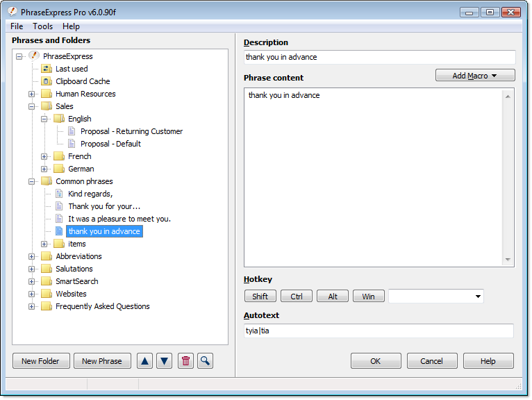
Task: Click the Thank you for your document icon
Action: click(x=59, y=206)
